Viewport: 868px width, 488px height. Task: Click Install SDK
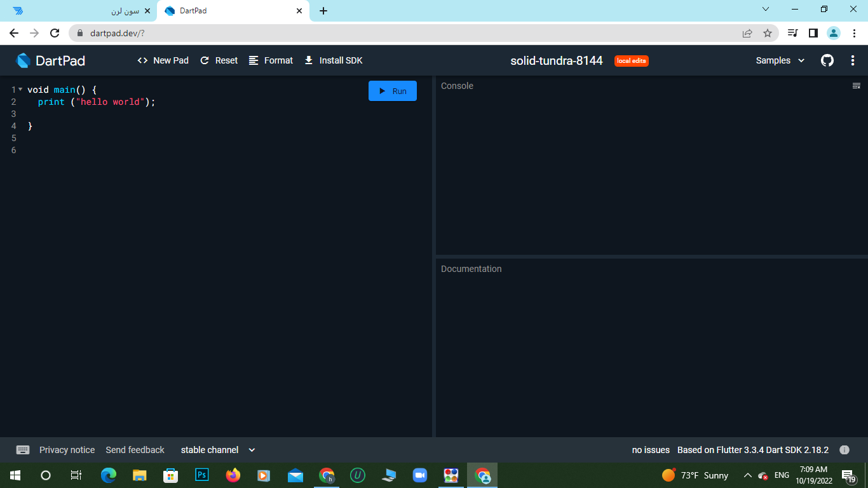(x=334, y=60)
